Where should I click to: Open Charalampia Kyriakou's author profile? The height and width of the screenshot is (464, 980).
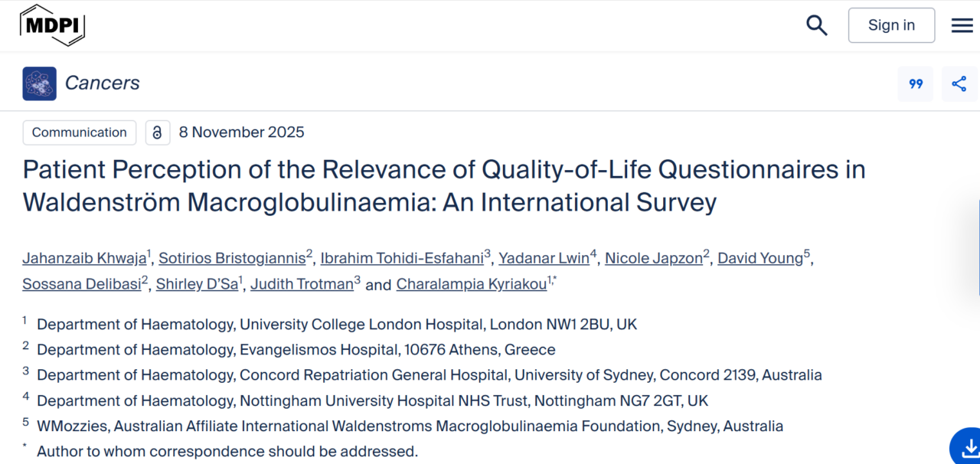(x=471, y=284)
